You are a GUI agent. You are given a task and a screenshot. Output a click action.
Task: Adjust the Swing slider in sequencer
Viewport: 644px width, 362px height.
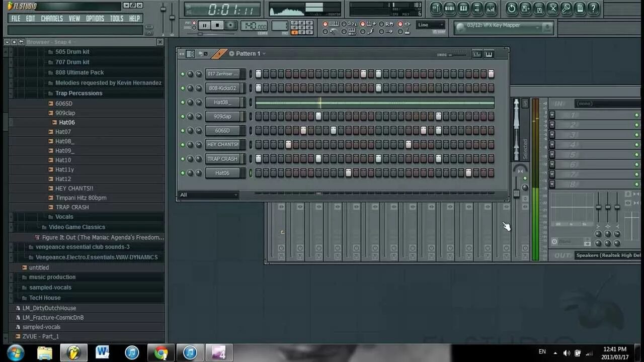click(457, 54)
